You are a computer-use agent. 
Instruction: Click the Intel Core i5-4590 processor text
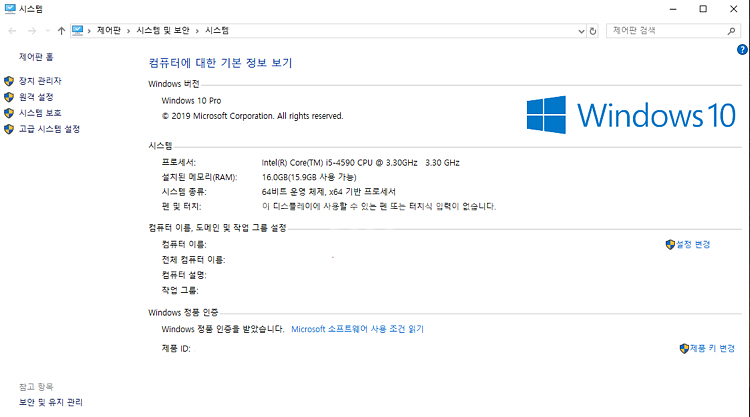click(360, 163)
